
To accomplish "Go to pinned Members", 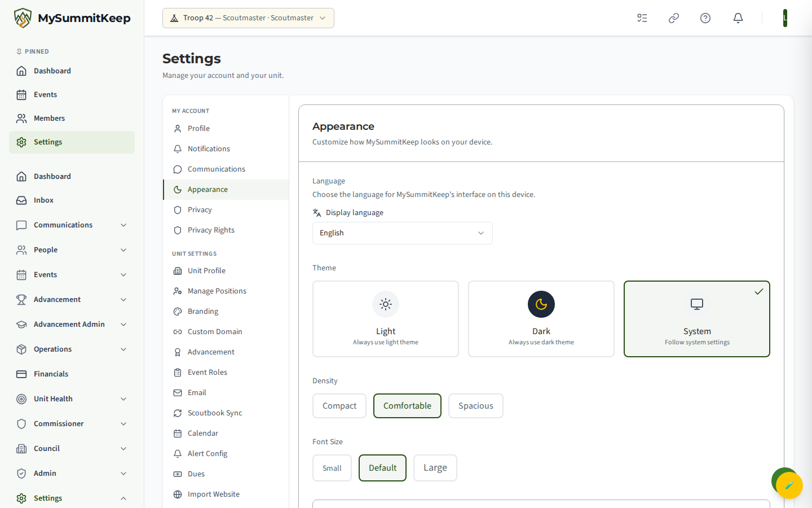I will [x=72, y=119].
